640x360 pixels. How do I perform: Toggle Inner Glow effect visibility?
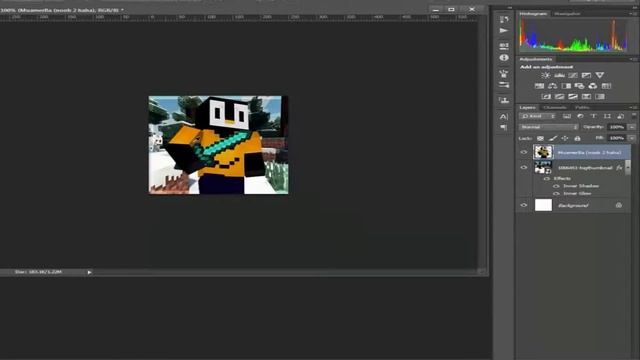click(x=556, y=193)
